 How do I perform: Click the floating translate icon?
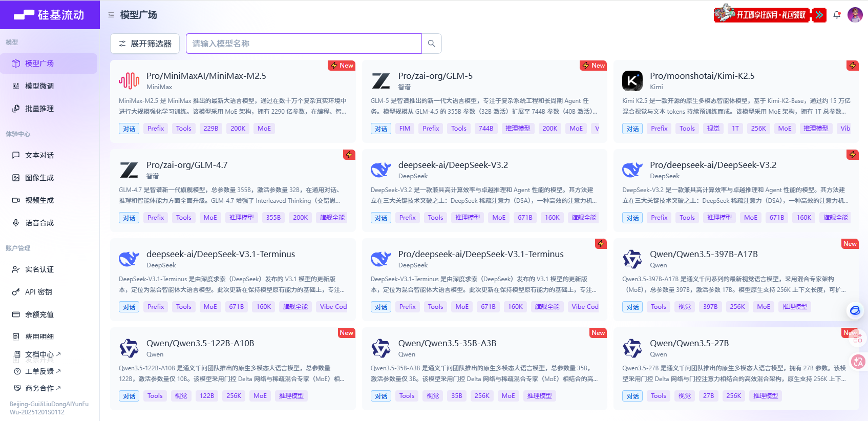(x=858, y=362)
